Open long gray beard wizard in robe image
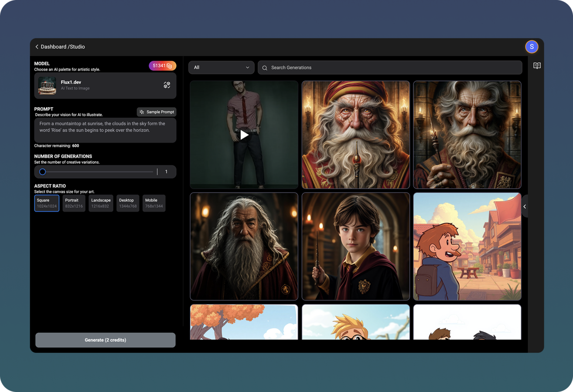This screenshot has width=573, height=392. tap(244, 247)
